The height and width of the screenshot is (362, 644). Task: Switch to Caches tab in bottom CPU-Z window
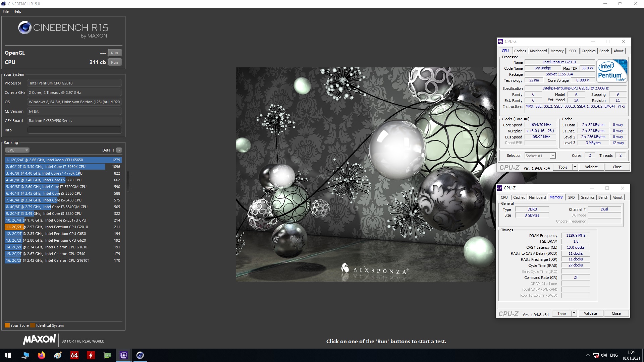pyautogui.click(x=519, y=197)
